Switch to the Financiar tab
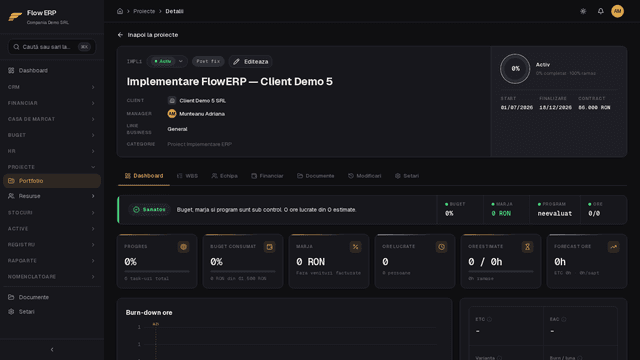The width and height of the screenshot is (640, 360). click(267, 176)
